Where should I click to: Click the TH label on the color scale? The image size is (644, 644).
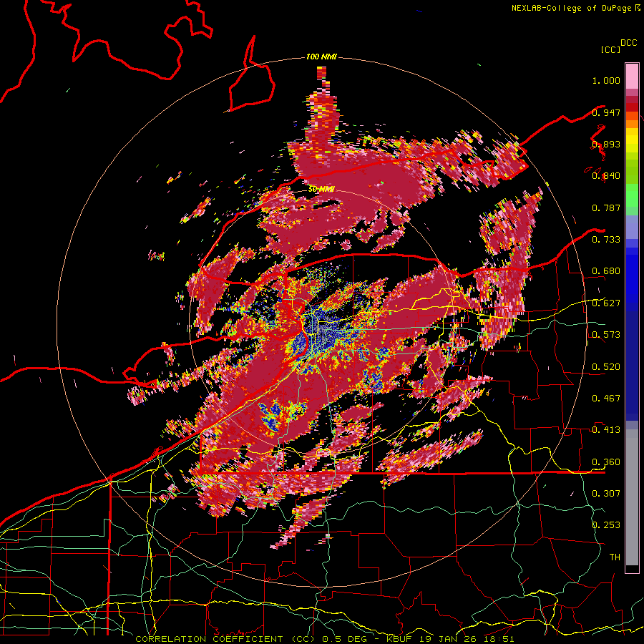click(x=615, y=557)
